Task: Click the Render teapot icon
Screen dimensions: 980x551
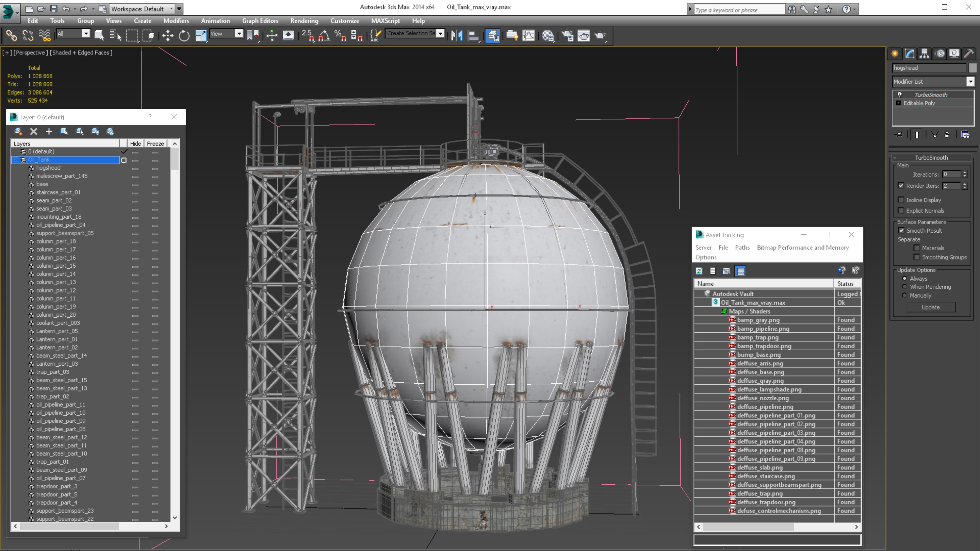Action: 600,36
